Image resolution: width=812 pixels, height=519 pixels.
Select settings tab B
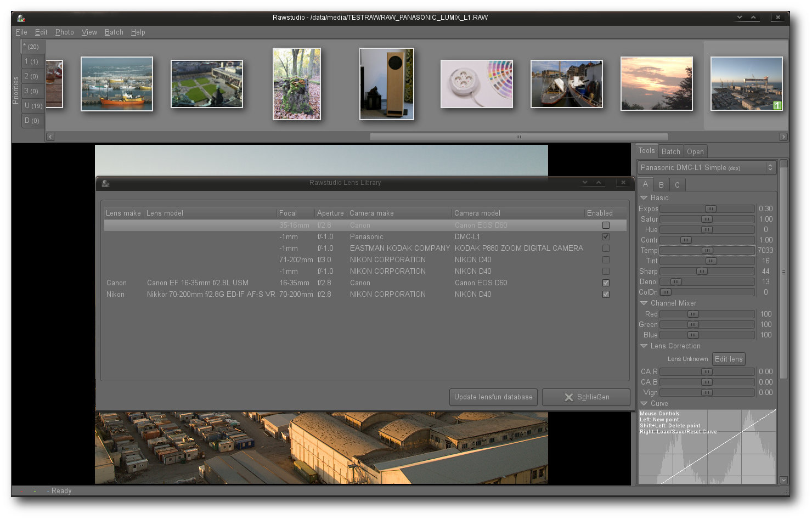(661, 185)
